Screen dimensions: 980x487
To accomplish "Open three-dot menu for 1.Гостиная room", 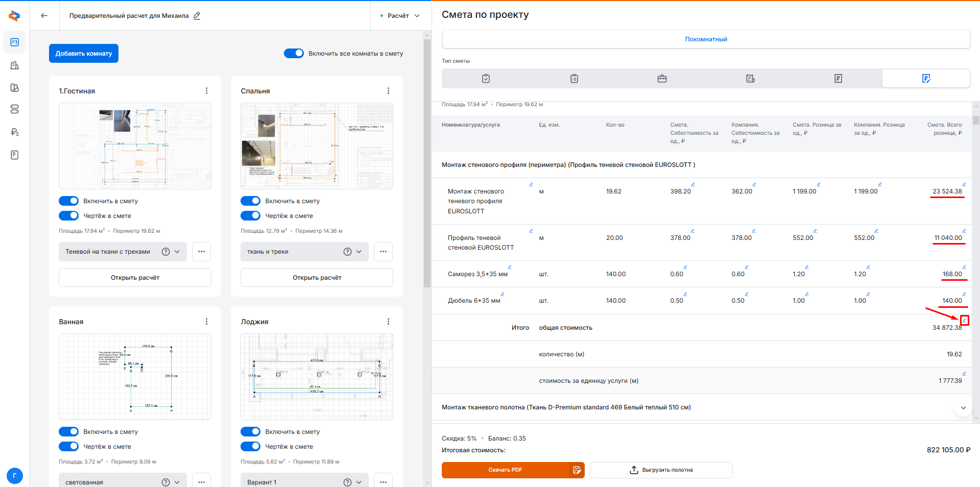I will point(206,91).
